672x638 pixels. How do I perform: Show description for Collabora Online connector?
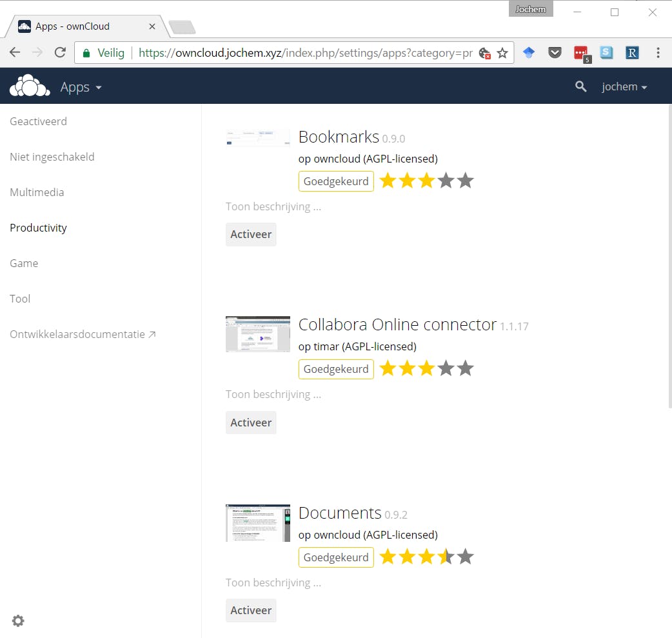(x=273, y=394)
